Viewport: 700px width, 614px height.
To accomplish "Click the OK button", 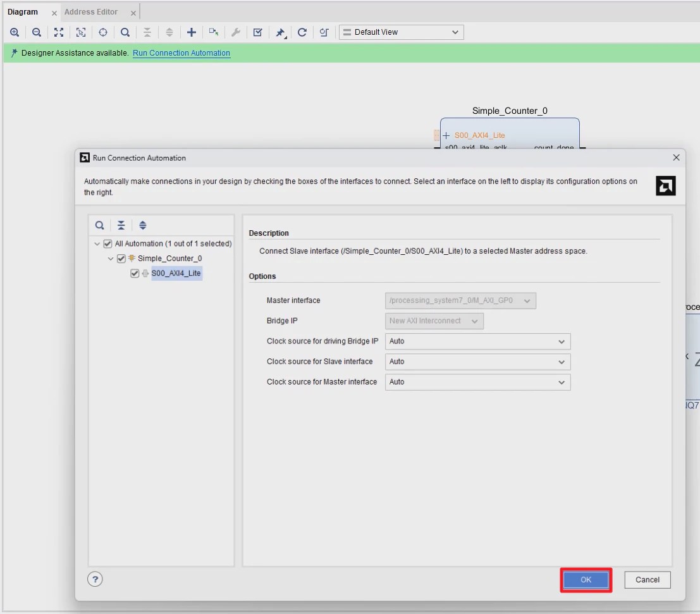I will coord(586,580).
